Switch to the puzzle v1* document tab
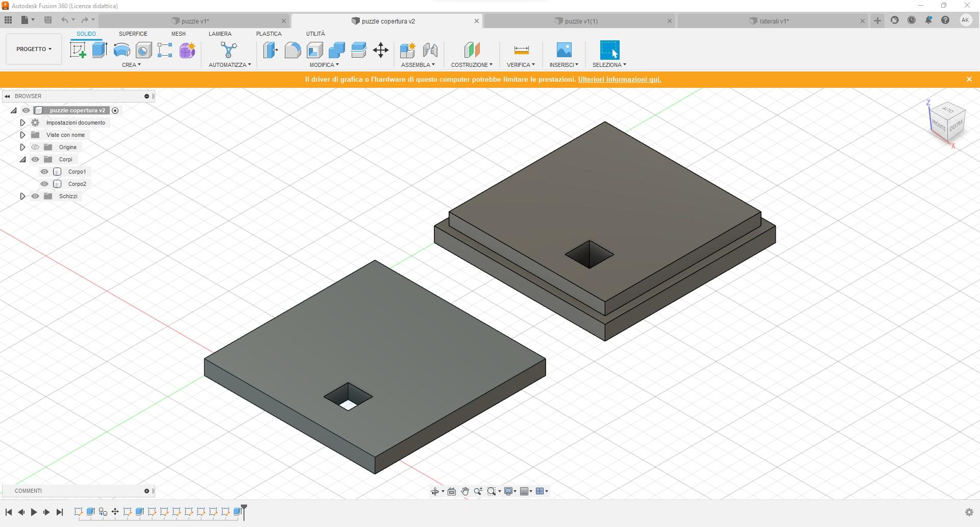The height and width of the screenshot is (527, 980). pyautogui.click(x=194, y=21)
